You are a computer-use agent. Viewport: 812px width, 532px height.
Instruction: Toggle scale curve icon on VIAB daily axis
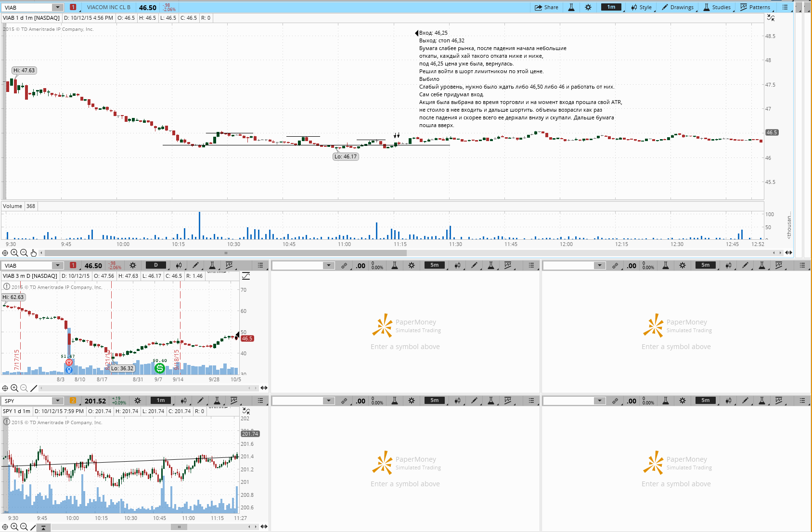[x=246, y=276]
